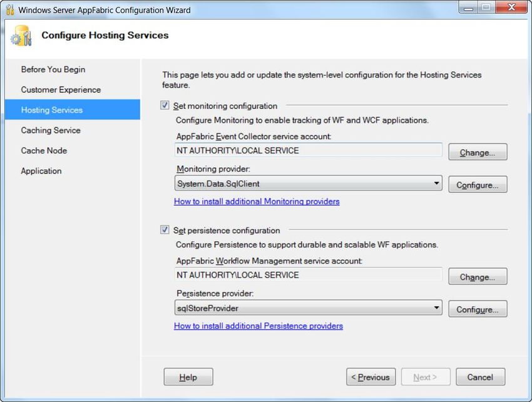Click 'Configure Persistence to support durable' text
Viewport: 532px width, 402px height.
[307, 245]
